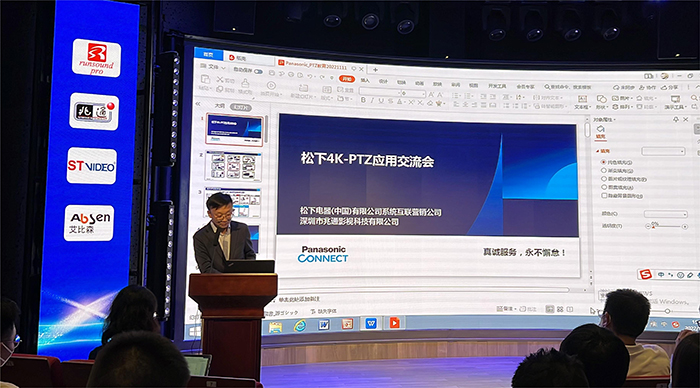
Task: Click the Underline formatting icon
Action: 381,101
